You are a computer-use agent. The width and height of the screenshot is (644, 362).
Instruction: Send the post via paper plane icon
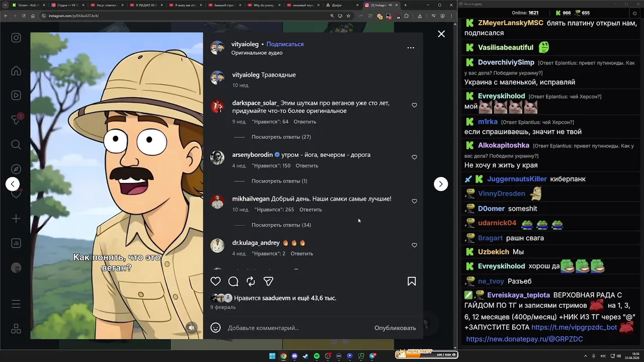click(268, 282)
